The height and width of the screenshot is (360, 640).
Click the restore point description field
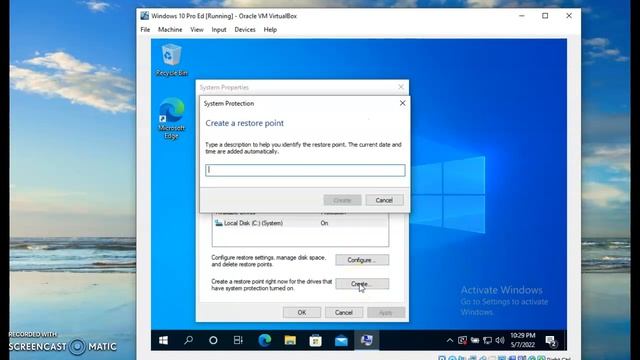[x=305, y=170]
